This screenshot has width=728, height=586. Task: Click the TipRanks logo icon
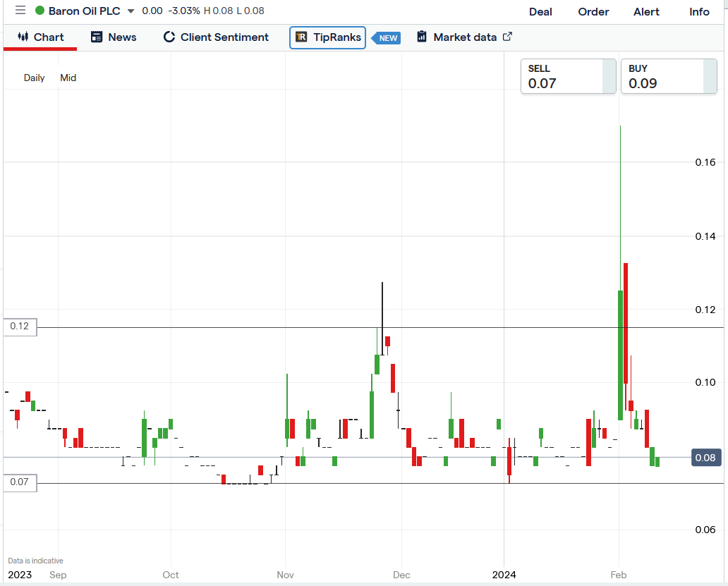[x=301, y=37]
